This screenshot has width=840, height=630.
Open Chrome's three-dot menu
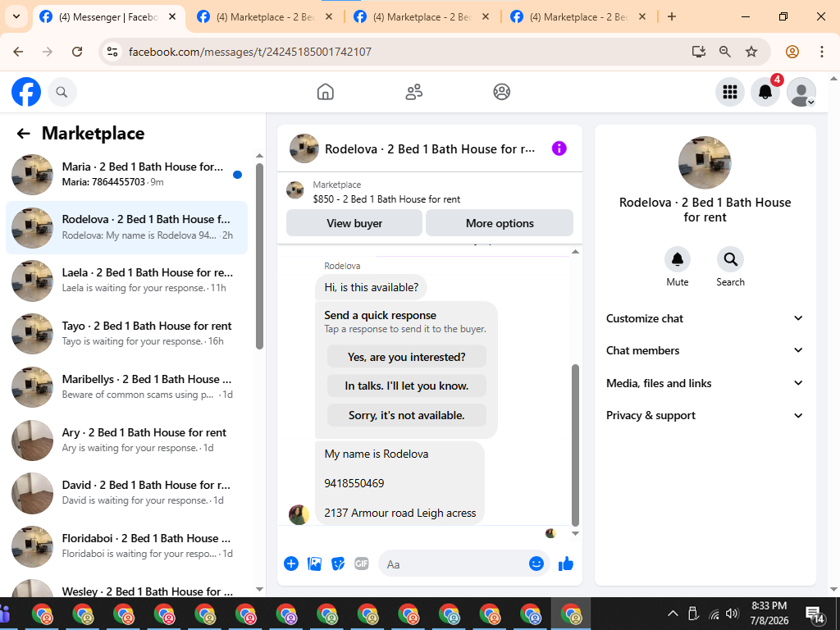pyautogui.click(x=821, y=52)
